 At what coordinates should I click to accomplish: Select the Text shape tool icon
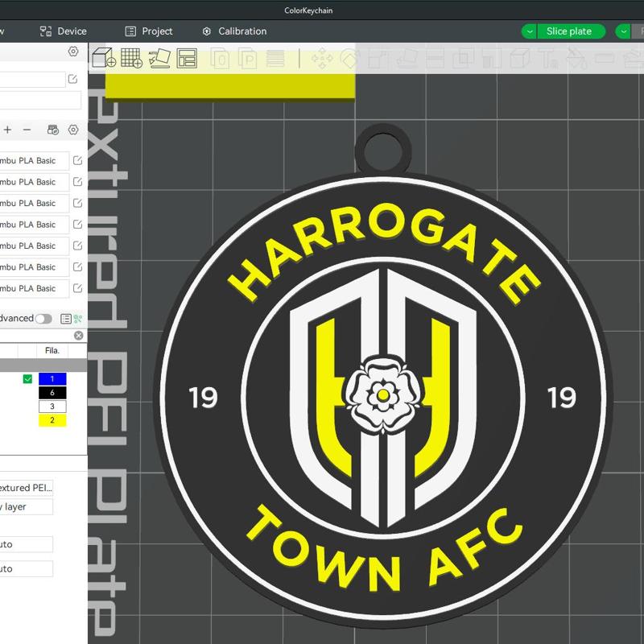point(548,58)
